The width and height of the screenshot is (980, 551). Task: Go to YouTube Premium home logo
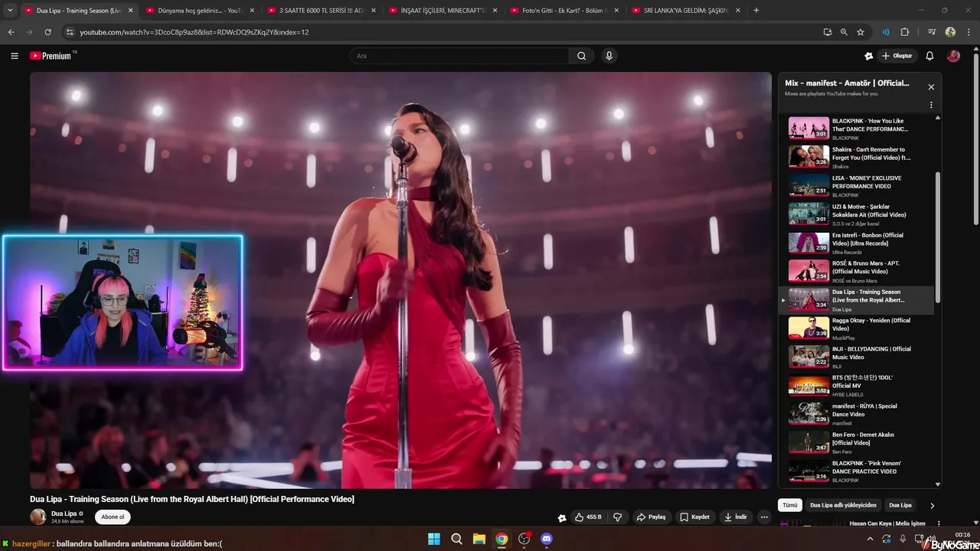pos(52,56)
